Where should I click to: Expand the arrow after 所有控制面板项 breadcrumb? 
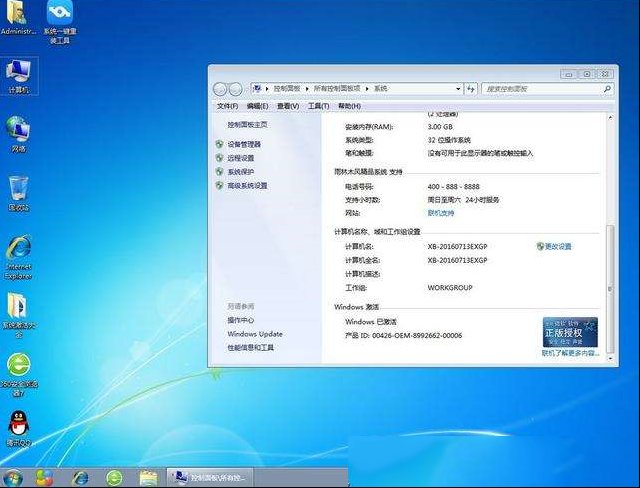[367, 89]
